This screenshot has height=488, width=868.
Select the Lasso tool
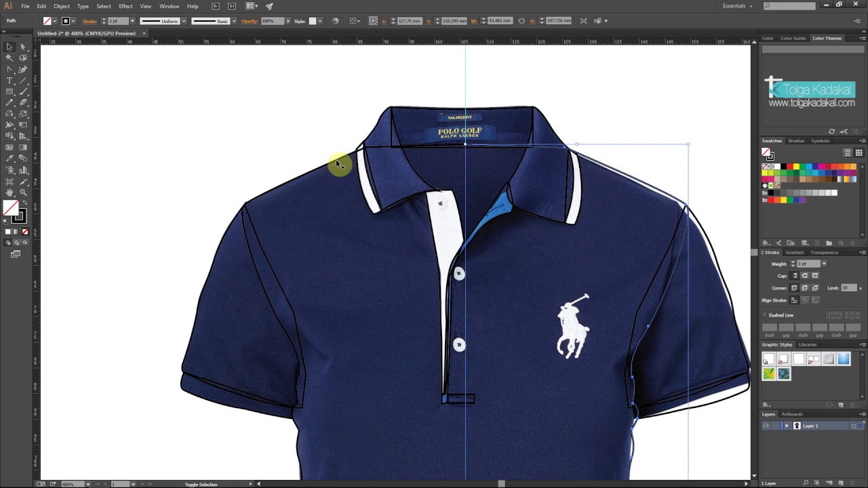pyautogui.click(x=23, y=58)
